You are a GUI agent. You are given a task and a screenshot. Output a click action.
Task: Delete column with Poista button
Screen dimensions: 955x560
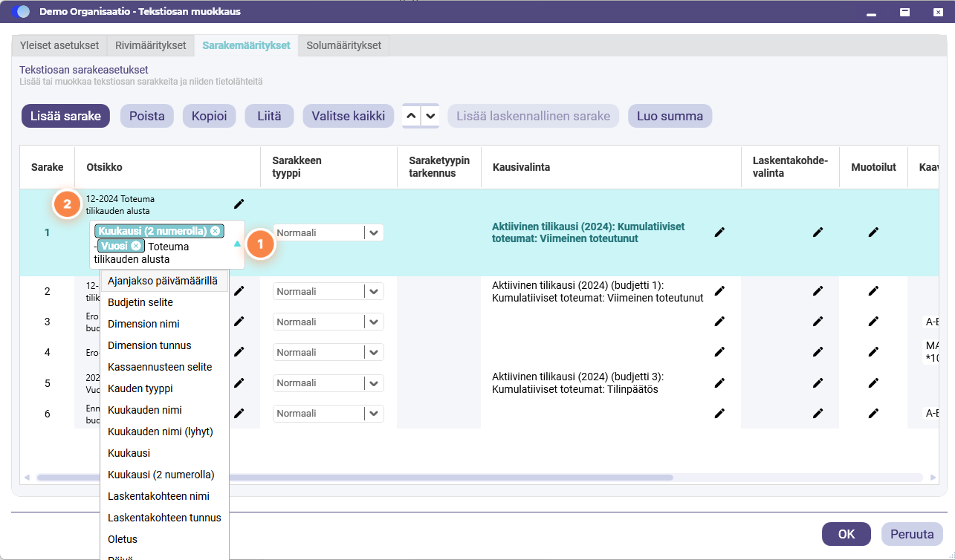[147, 116]
